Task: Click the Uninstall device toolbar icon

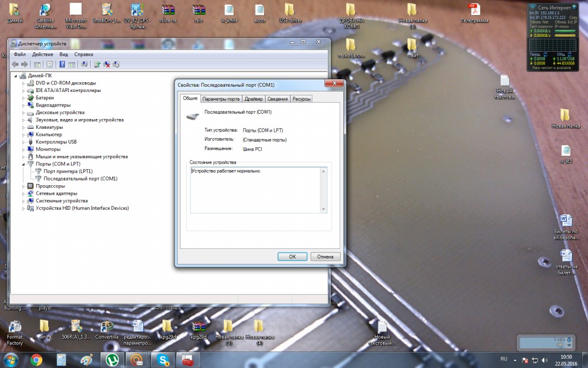Action: point(106,64)
